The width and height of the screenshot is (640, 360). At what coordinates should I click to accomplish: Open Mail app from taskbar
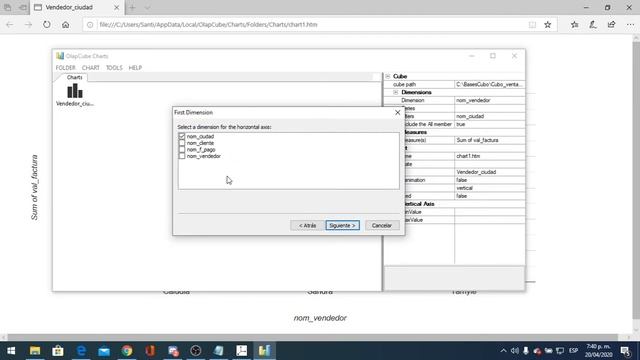[x=104, y=351]
